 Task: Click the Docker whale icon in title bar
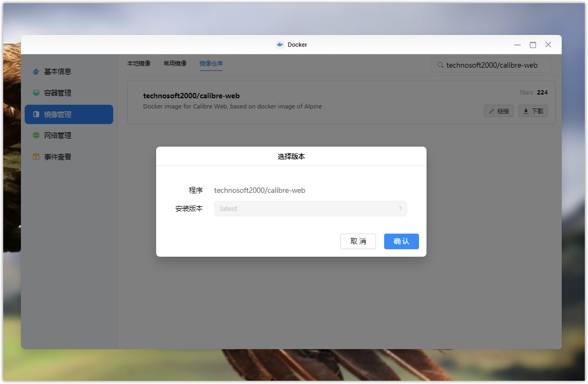[280, 45]
